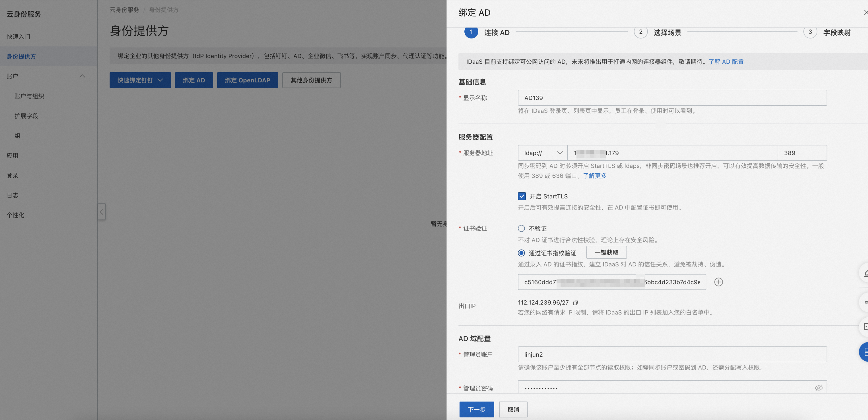Viewport: 868px width, 420px height.
Task: Click the plus icon to add fingerprint
Action: click(x=718, y=282)
